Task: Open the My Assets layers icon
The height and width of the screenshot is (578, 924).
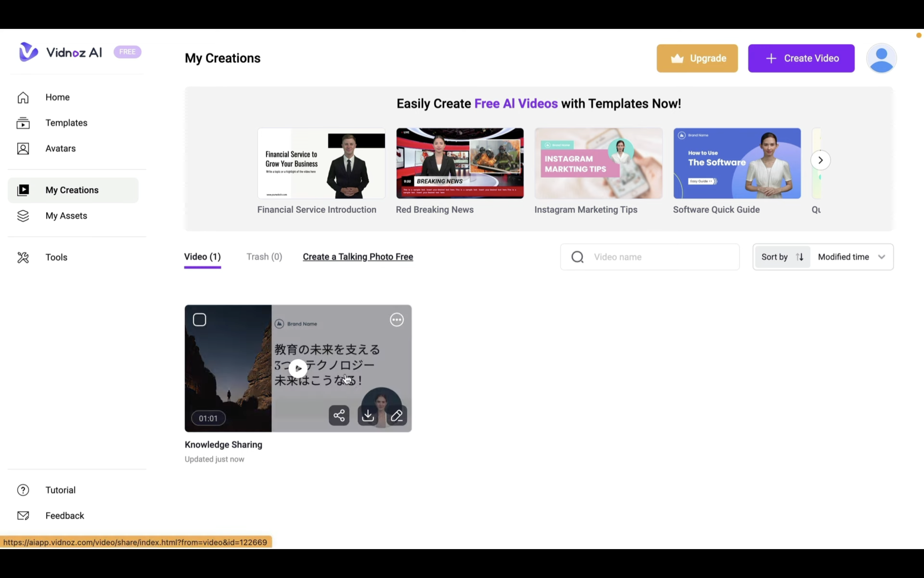Action: click(23, 216)
